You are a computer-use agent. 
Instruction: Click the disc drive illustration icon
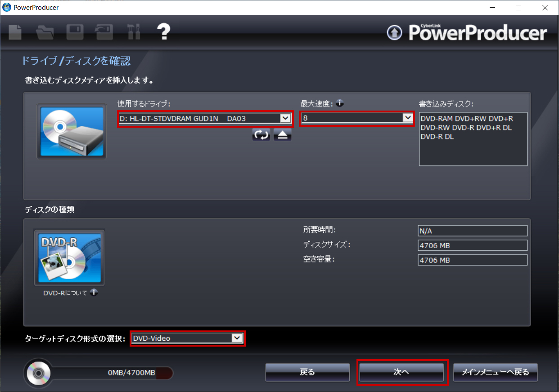tap(72, 131)
